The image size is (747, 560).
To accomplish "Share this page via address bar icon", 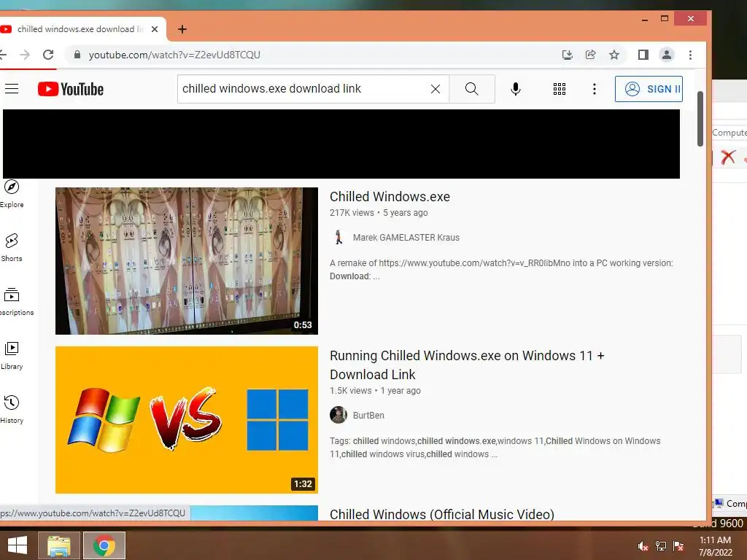I will coord(591,55).
